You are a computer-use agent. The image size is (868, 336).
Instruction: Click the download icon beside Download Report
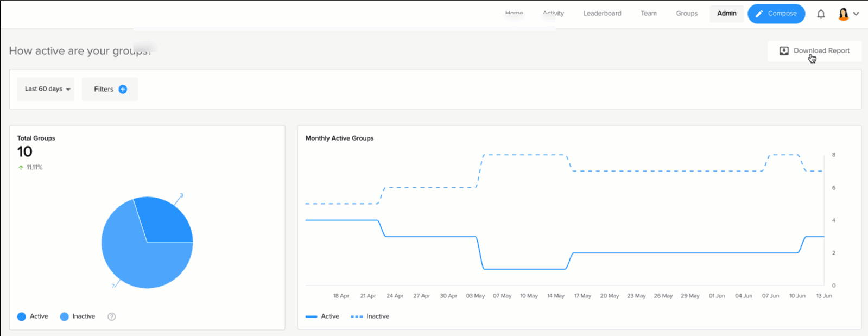click(x=784, y=51)
